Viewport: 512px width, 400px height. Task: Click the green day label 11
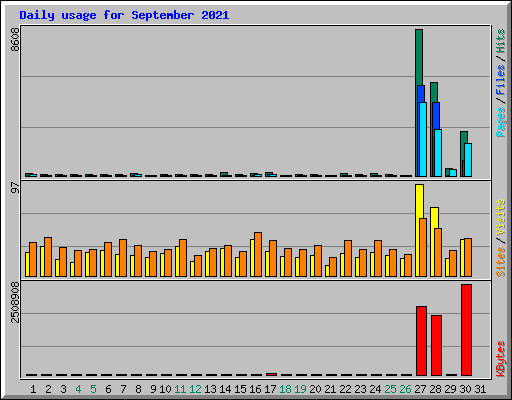point(180,389)
